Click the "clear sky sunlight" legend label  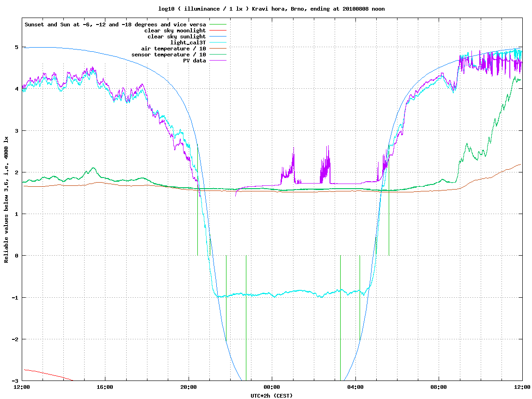177,37
